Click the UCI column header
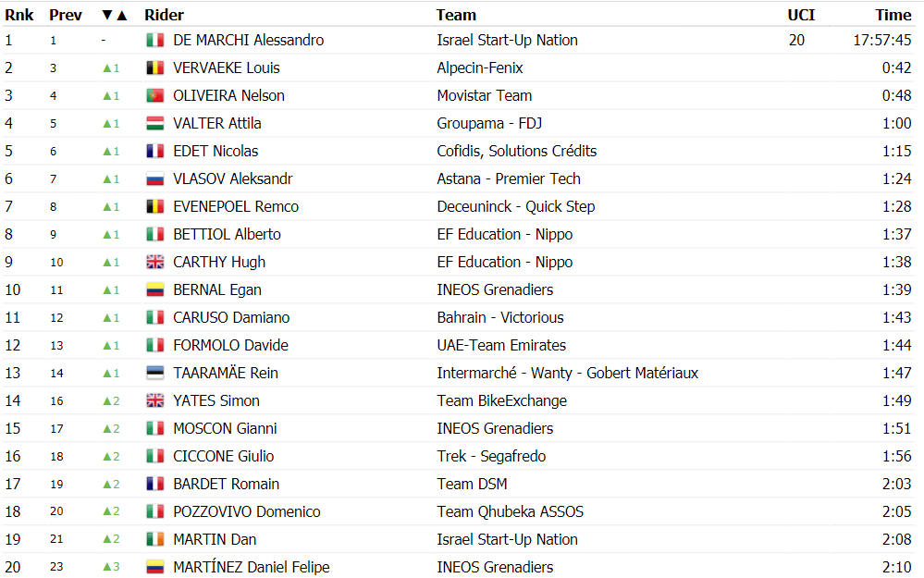 (x=801, y=16)
